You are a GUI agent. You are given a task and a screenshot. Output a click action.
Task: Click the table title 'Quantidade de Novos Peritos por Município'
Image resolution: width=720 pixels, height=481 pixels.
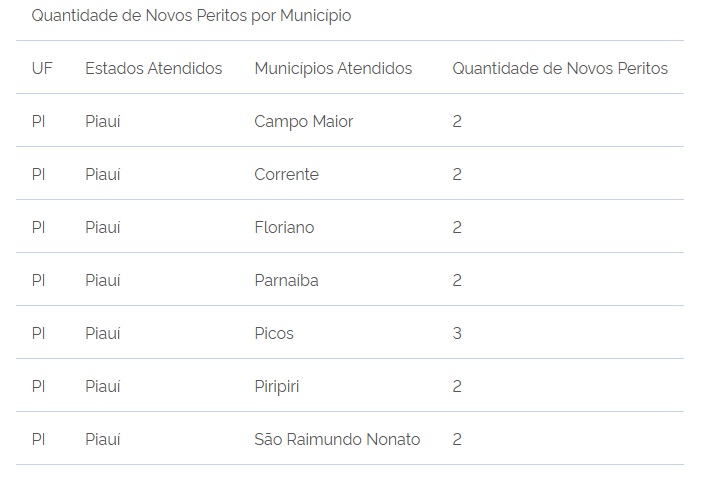tap(191, 16)
